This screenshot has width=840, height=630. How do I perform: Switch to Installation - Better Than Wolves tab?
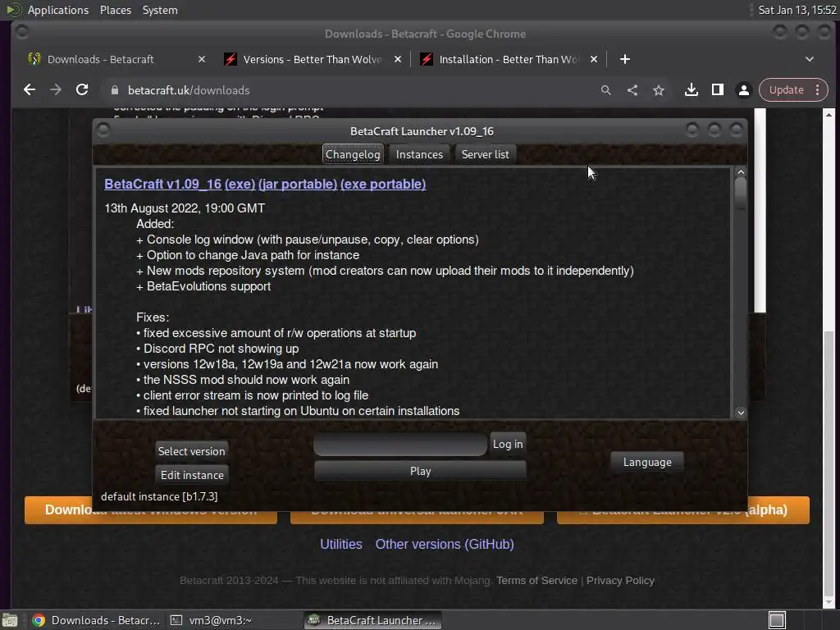(x=509, y=59)
